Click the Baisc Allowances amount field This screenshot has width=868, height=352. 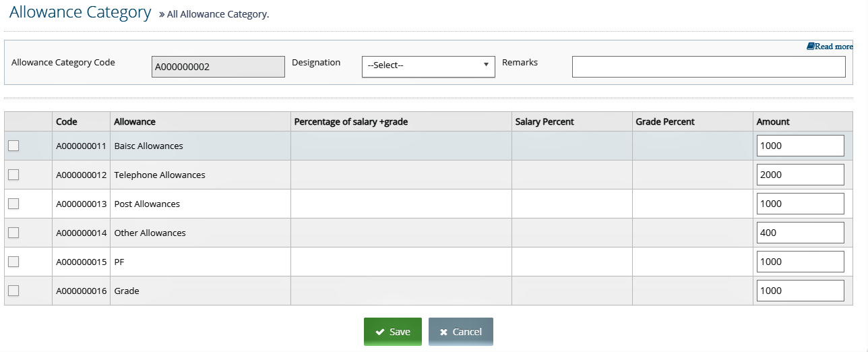click(x=801, y=146)
